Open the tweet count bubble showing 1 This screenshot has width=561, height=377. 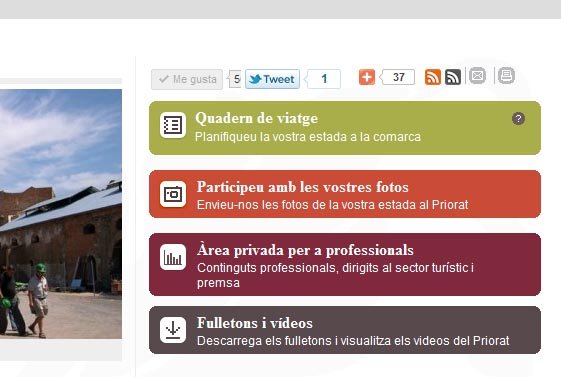pos(323,79)
